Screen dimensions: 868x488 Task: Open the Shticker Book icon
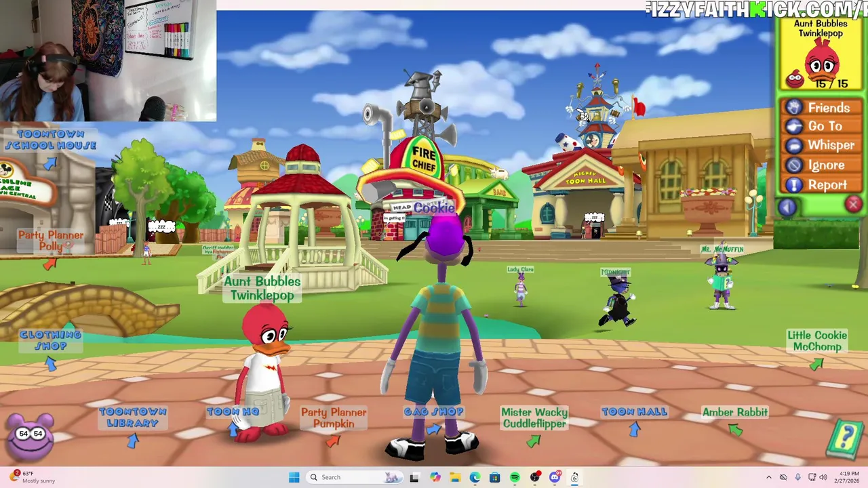[x=845, y=439]
